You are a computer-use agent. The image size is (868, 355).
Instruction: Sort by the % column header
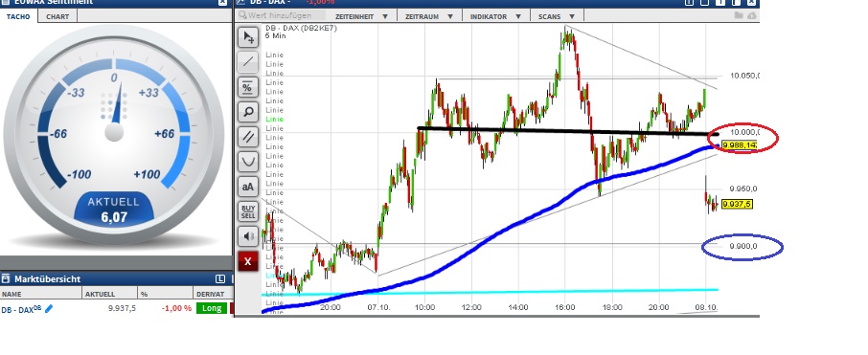pyautogui.click(x=165, y=294)
